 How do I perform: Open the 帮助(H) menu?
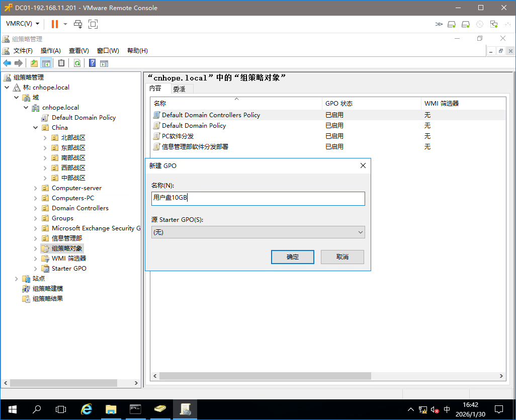tap(137, 51)
